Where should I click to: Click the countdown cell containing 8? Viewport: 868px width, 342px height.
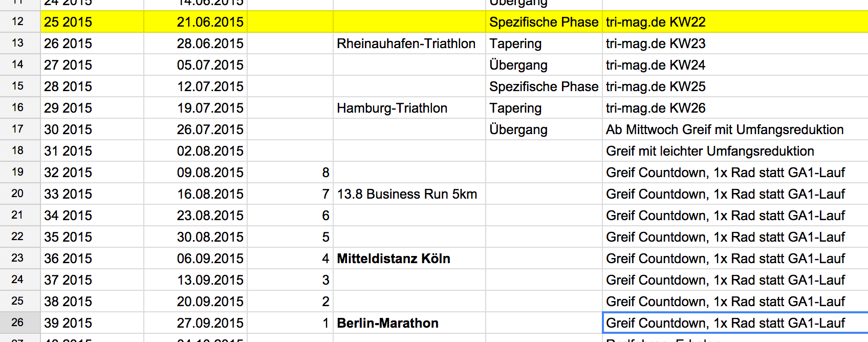coord(290,173)
